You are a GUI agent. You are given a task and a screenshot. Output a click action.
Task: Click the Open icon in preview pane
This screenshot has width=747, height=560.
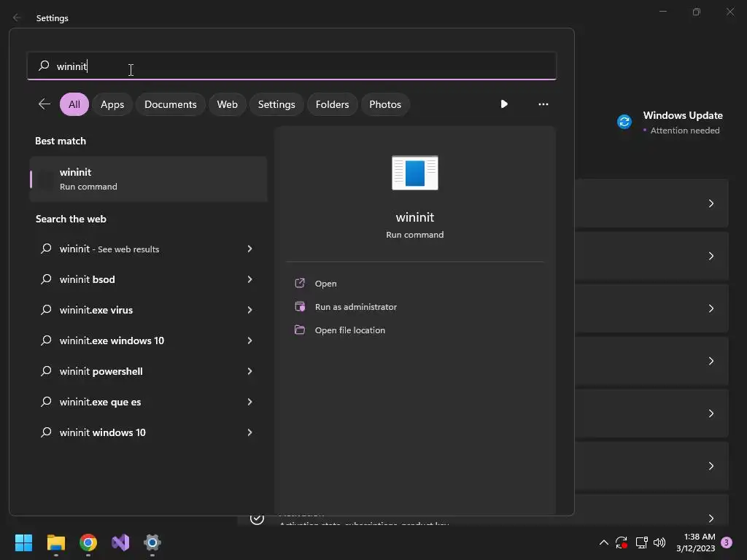click(300, 283)
